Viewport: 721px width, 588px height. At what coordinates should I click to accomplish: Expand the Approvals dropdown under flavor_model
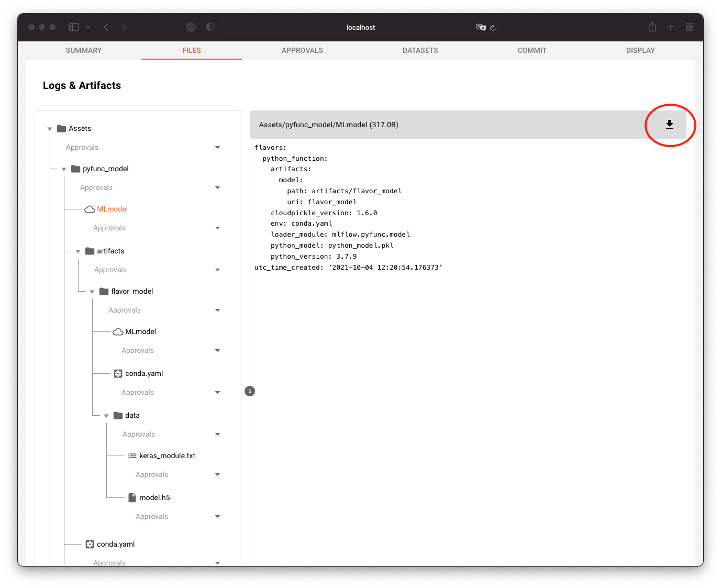[x=217, y=310]
